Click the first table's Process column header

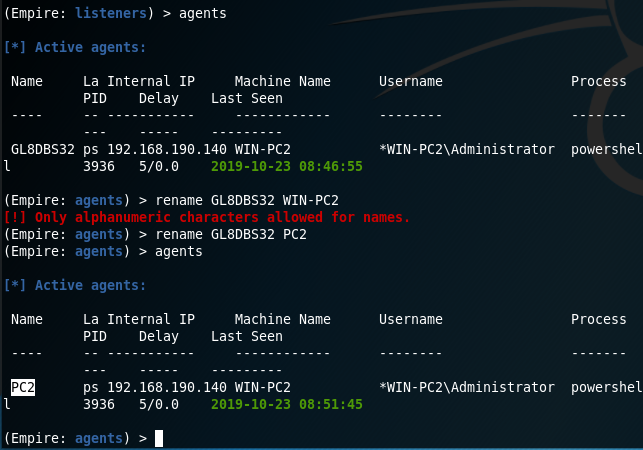pyautogui.click(x=599, y=81)
